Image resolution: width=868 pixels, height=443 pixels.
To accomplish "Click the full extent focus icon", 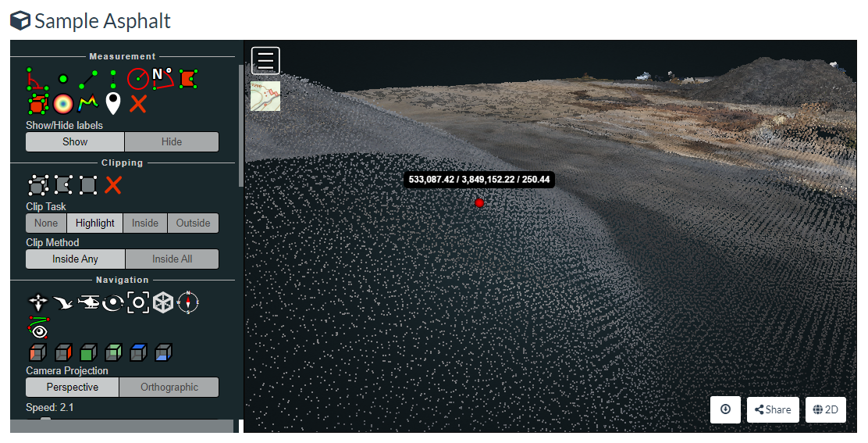I will click(138, 302).
